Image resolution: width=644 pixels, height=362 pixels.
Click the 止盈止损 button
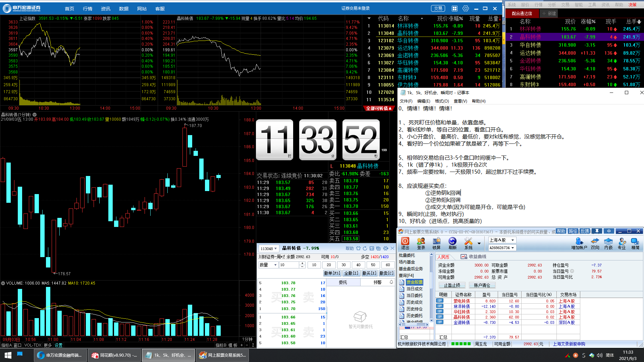(452, 285)
